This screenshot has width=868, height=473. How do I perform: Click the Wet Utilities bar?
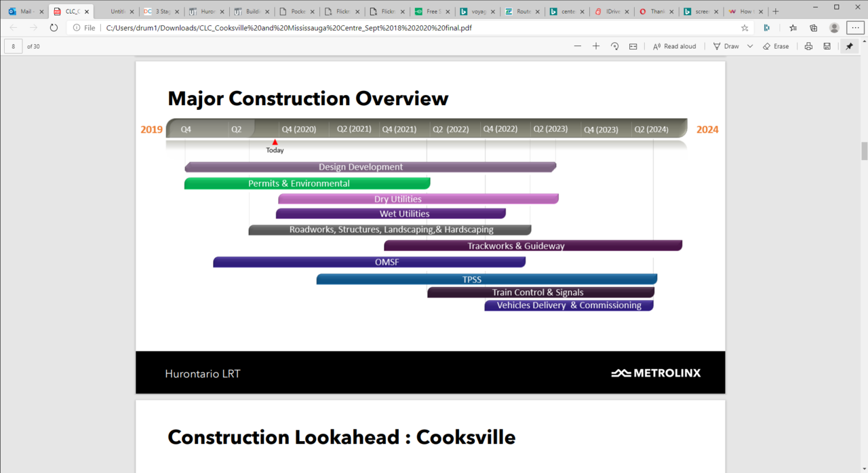click(x=391, y=214)
